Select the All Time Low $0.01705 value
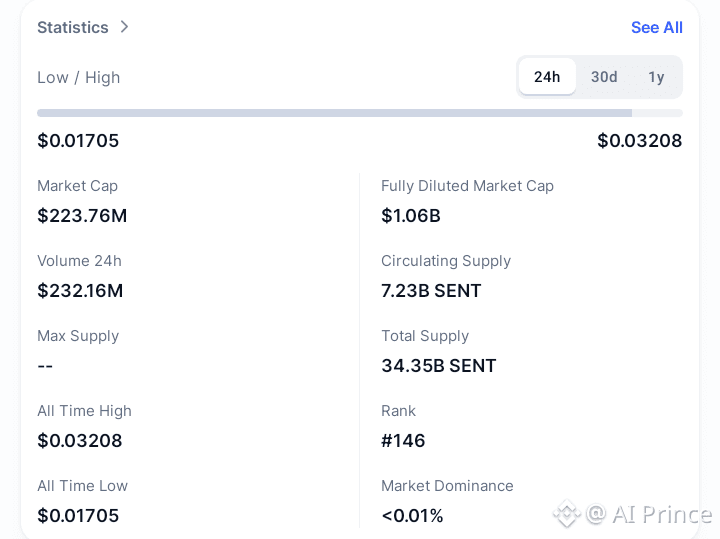 pyautogui.click(x=78, y=516)
